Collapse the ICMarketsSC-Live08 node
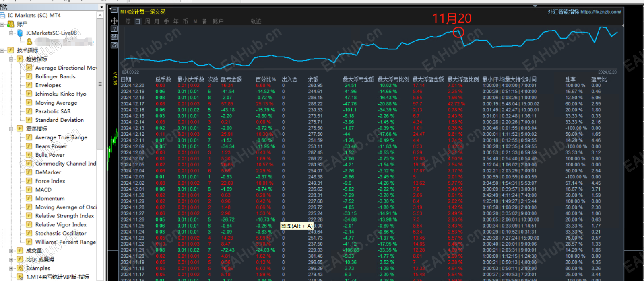Screen dimensions: 644x281 pos(11,33)
